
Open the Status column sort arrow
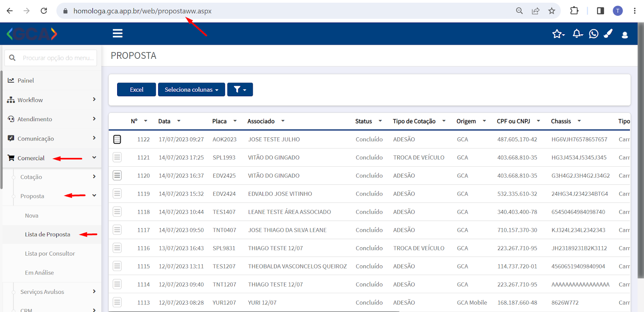(x=380, y=121)
